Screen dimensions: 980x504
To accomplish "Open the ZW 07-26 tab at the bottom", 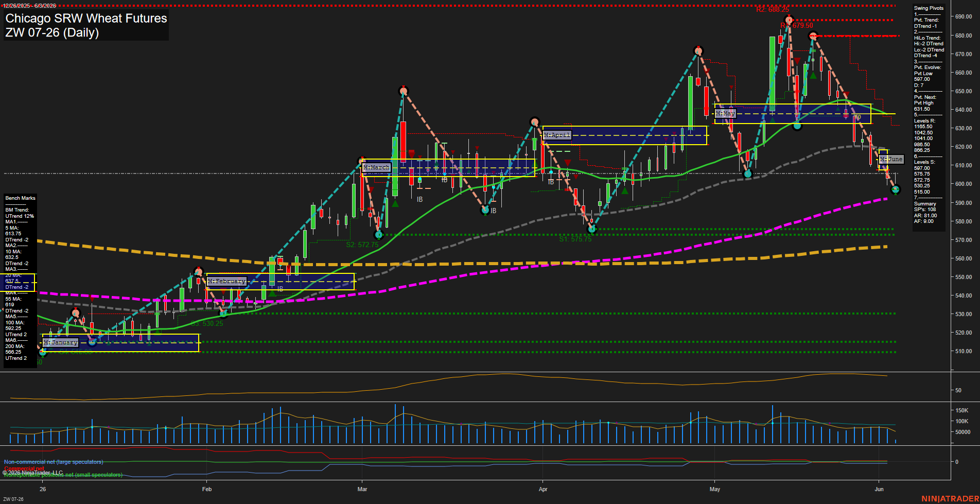I will coord(13,499).
